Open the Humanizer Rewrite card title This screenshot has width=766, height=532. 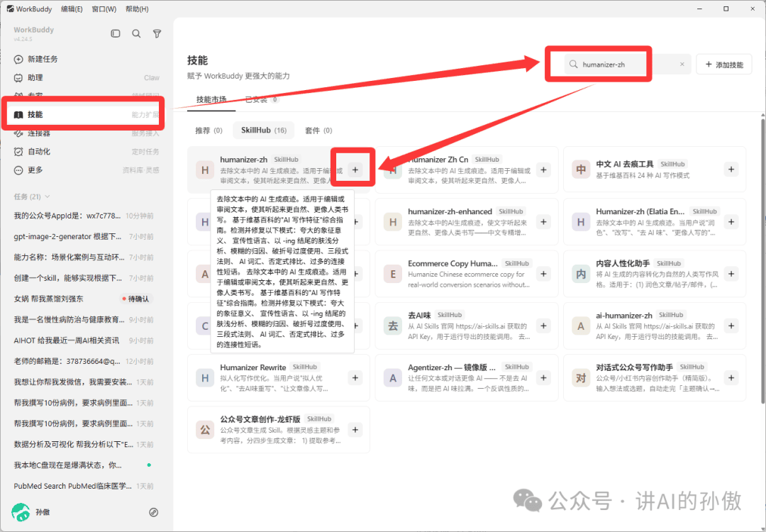coord(253,367)
